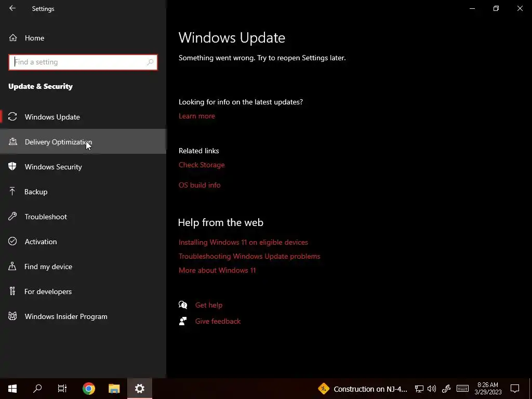Viewport: 532px width, 399px height.
Task: Click the Windows Insider cat-face icon
Action: click(12, 316)
